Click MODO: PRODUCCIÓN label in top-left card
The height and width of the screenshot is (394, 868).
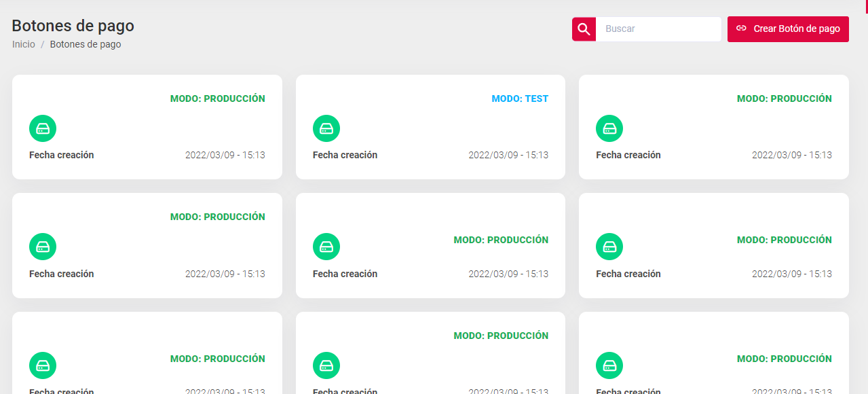click(217, 98)
